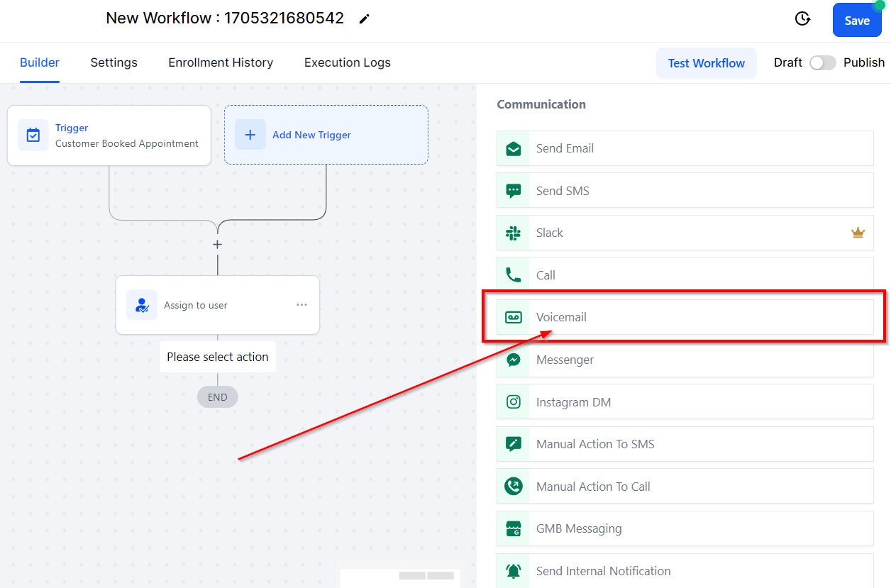This screenshot has height=588, width=891.
Task: Click the Test Workflow button
Action: coord(707,63)
